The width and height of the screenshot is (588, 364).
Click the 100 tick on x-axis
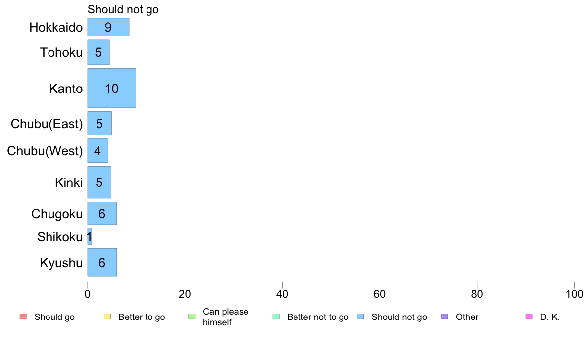pyautogui.click(x=574, y=294)
